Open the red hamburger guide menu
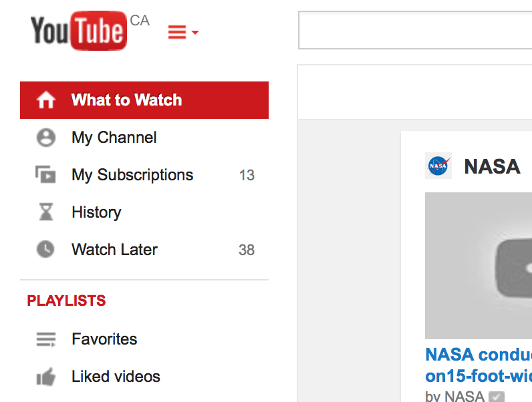Screen dimensions: 532x402 pyautogui.click(x=183, y=32)
